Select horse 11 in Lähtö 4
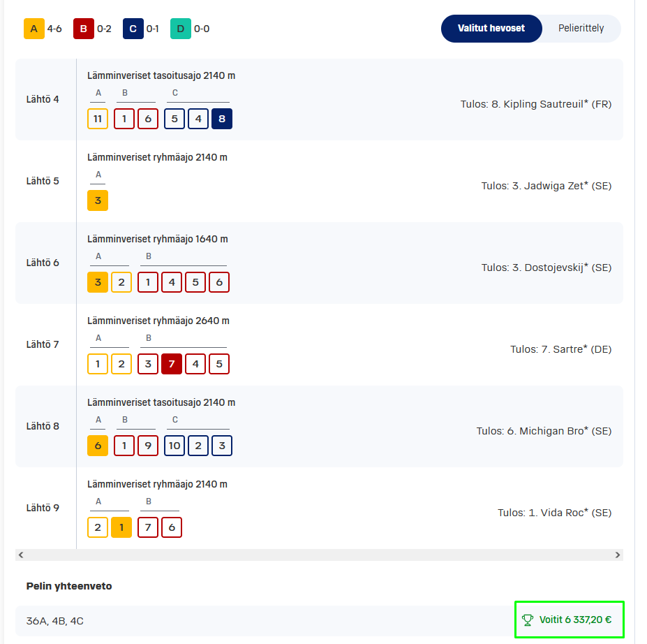 pos(98,119)
